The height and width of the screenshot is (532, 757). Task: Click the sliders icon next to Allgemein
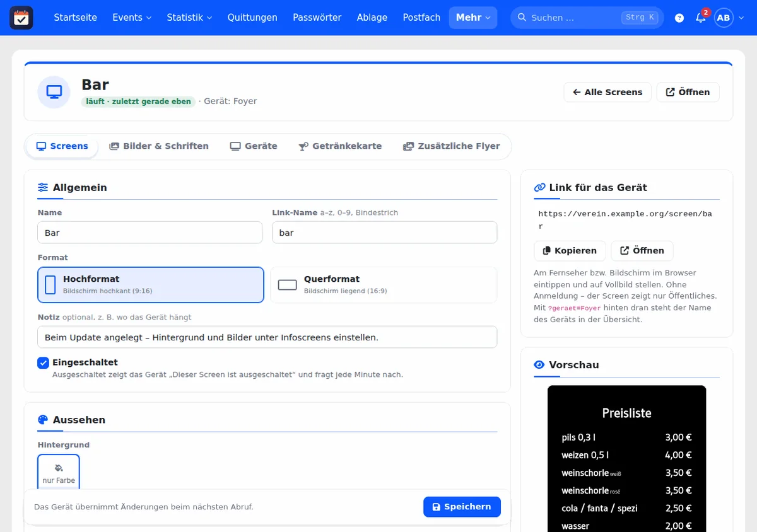43,187
